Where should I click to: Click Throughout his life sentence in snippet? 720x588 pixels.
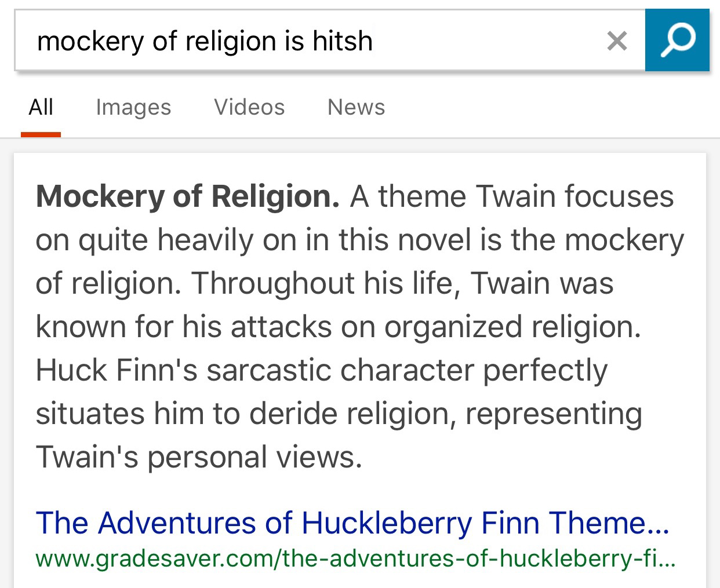(x=325, y=283)
